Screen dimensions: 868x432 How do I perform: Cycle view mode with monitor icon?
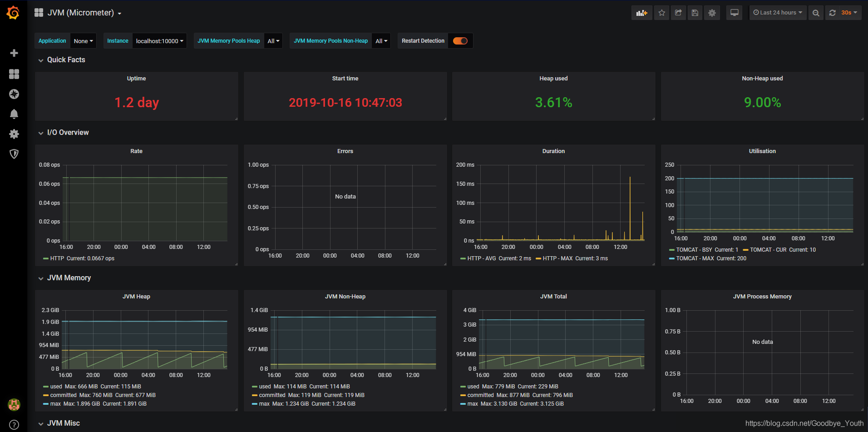(x=734, y=13)
